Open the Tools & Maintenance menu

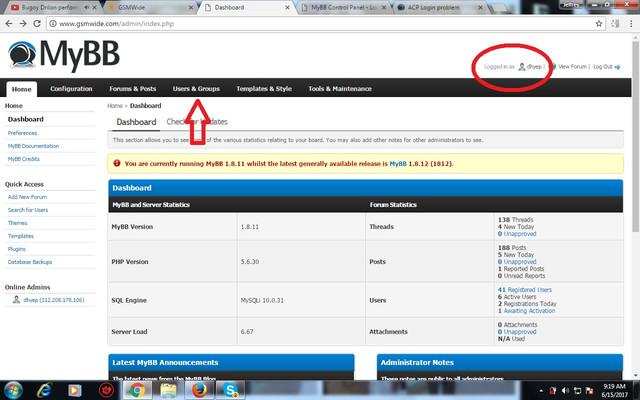(x=340, y=89)
